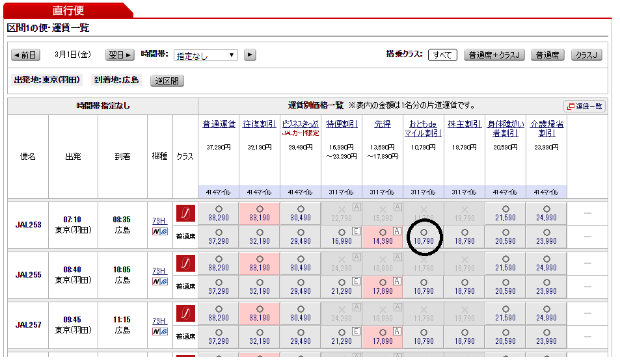Select クラスJ class filter button

point(586,55)
